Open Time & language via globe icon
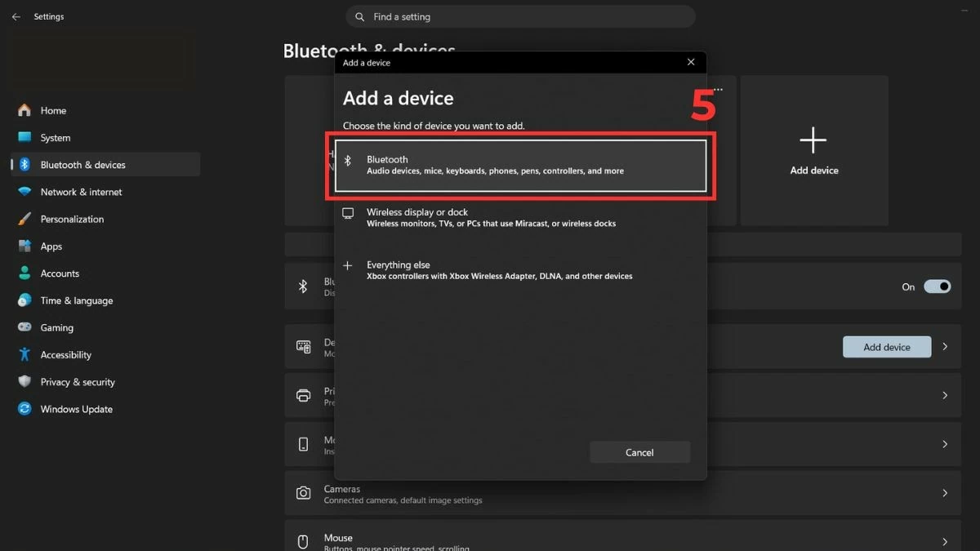 coord(24,300)
